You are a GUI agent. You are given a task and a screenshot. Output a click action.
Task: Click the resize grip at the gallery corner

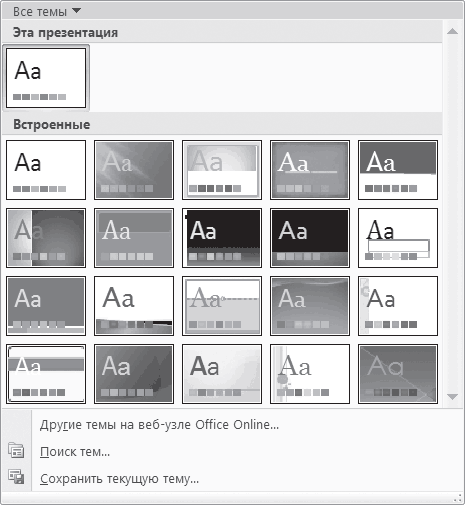[x=458, y=498]
